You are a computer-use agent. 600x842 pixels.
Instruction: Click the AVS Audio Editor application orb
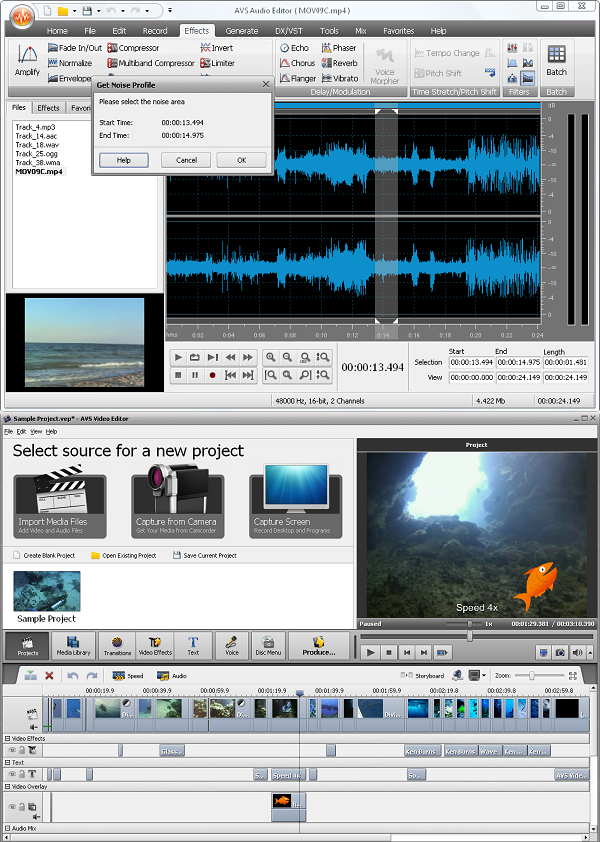pos(21,17)
